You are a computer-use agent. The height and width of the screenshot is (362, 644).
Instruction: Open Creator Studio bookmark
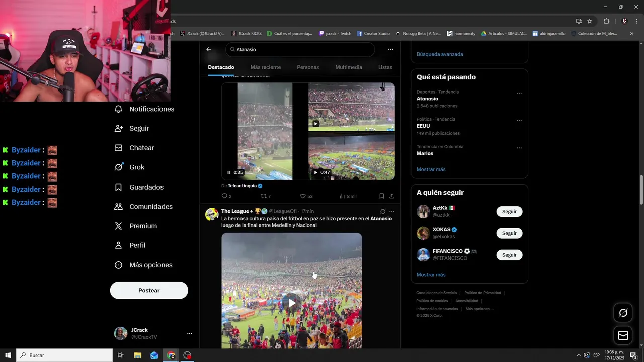click(373, 34)
